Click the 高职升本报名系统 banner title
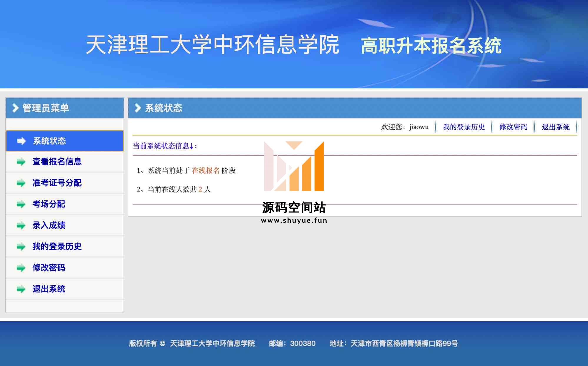 coord(431,46)
